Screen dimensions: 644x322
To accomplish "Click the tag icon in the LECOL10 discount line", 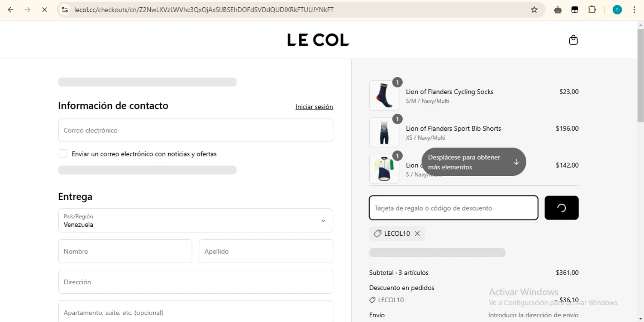I will 372,300.
